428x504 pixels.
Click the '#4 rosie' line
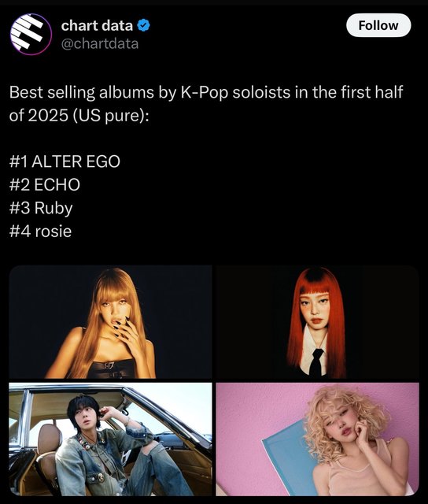click(x=40, y=232)
